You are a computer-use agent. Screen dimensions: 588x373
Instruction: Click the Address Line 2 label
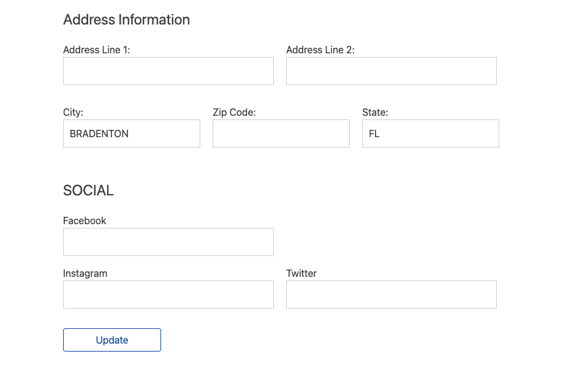point(320,50)
